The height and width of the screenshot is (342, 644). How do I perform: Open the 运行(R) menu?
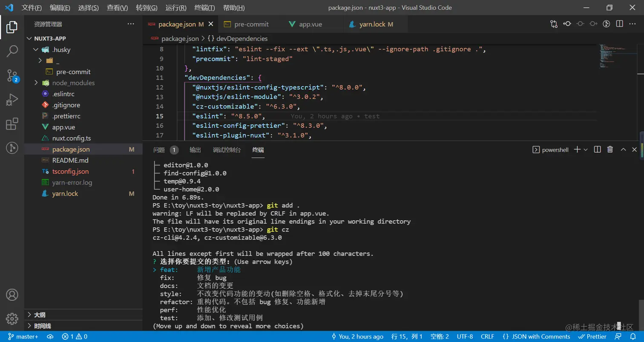[176, 8]
